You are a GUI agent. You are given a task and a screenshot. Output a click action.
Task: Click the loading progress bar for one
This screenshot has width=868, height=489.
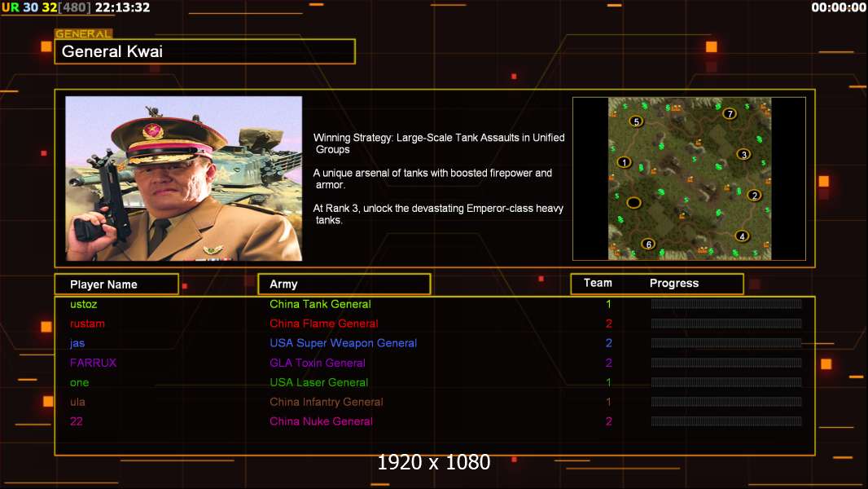[726, 382]
